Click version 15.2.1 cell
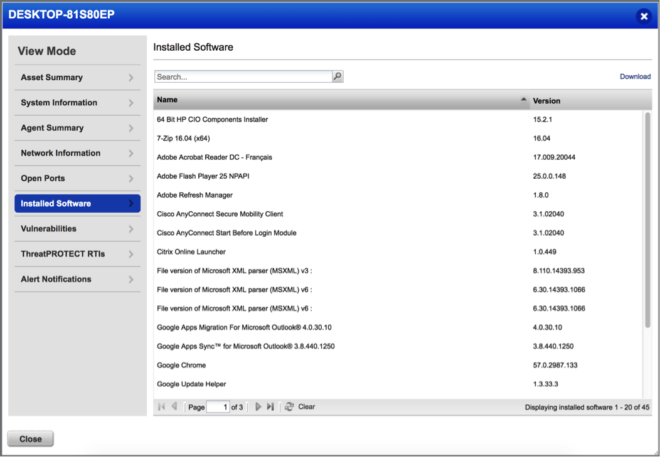Screen dimensions: 660x457 point(542,120)
